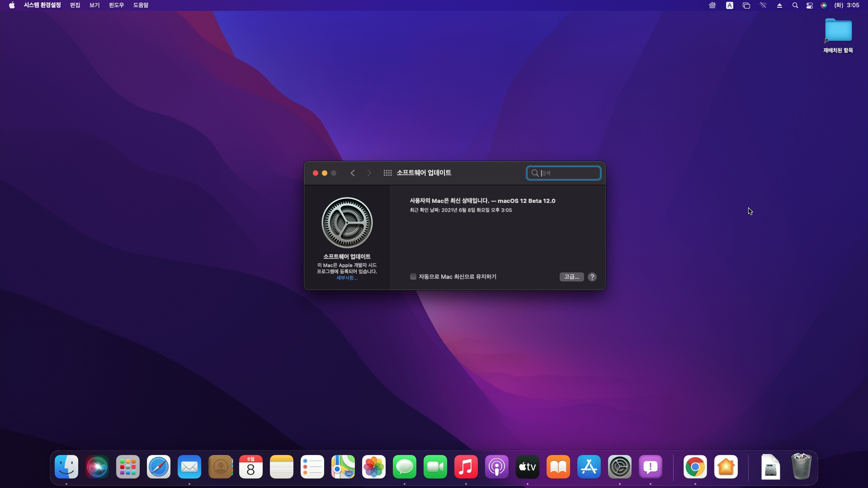This screenshot has width=868, height=488.
Task: Open the 보기 menu
Action: [x=94, y=5]
